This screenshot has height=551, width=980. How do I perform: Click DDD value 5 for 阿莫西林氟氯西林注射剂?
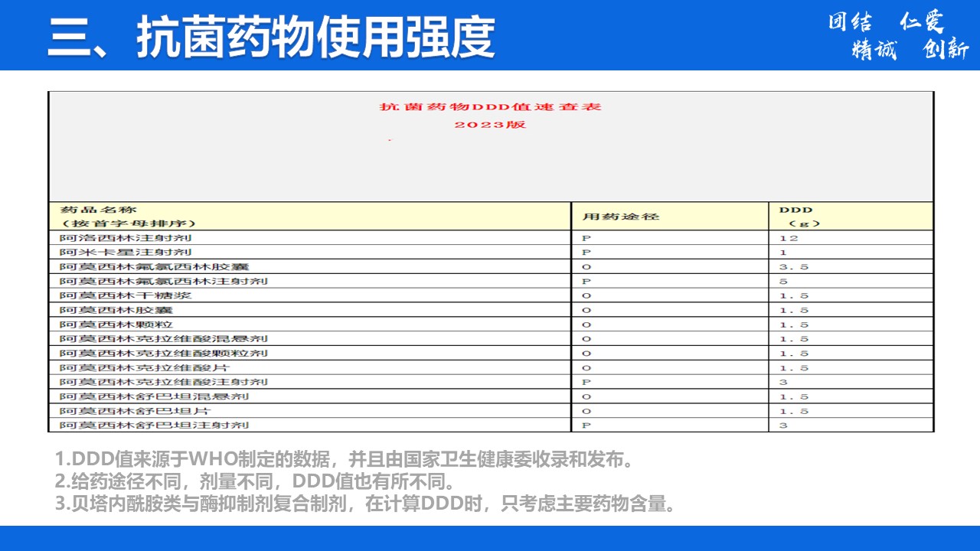tap(783, 282)
